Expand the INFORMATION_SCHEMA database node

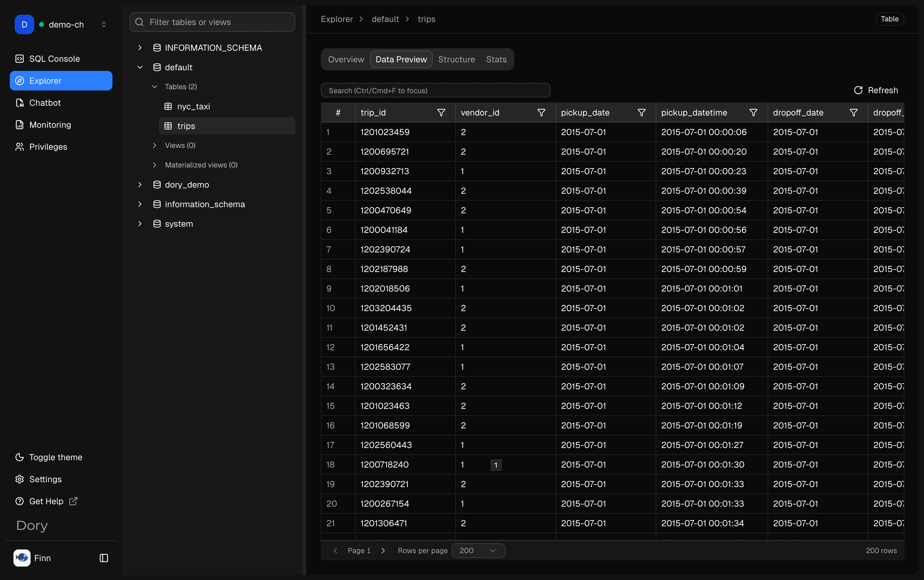pos(140,48)
